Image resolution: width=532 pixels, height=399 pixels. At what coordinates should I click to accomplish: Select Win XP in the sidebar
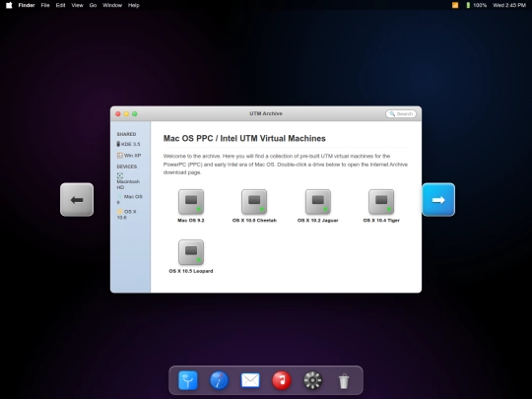point(129,156)
